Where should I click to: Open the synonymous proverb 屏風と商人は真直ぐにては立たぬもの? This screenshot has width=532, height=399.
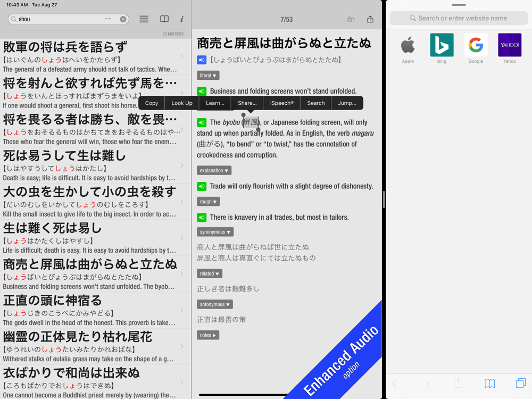[256, 258]
